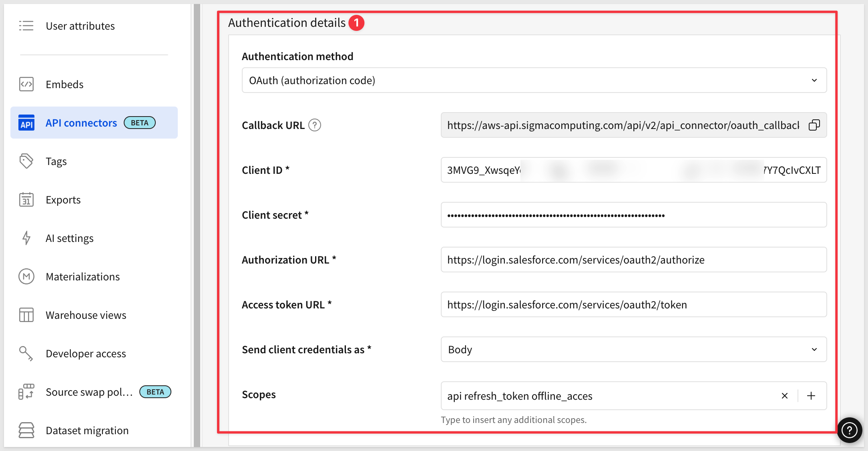The image size is (868, 451).
Task: Go to User attributes page
Action: [80, 26]
